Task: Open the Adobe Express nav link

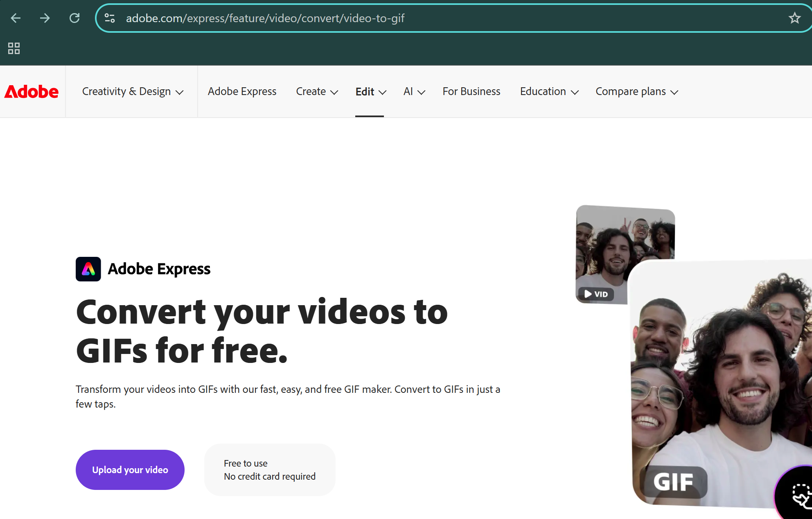Action: [242, 91]
